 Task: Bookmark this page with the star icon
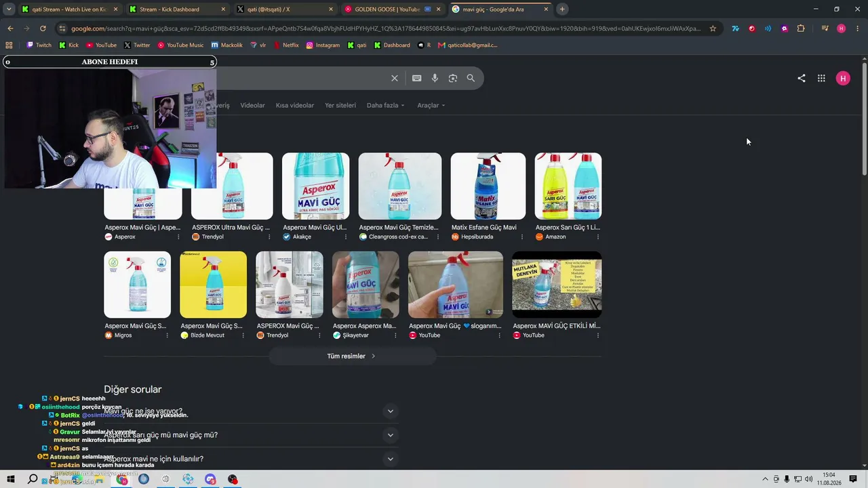(713, 28)
